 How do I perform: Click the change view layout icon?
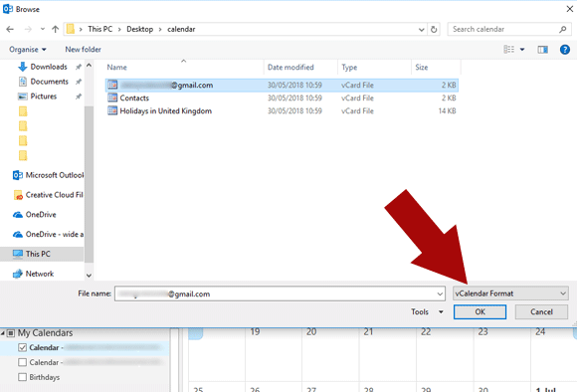click(509, 50)
